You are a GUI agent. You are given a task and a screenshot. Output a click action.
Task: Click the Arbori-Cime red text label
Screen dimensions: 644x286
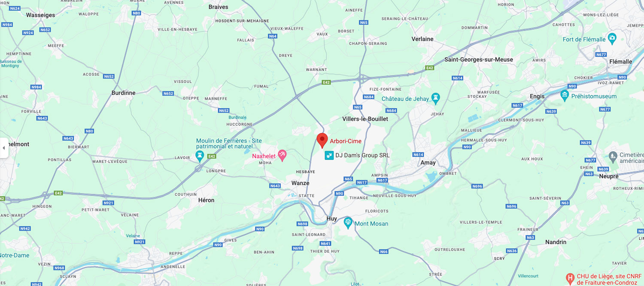[346, 141]
